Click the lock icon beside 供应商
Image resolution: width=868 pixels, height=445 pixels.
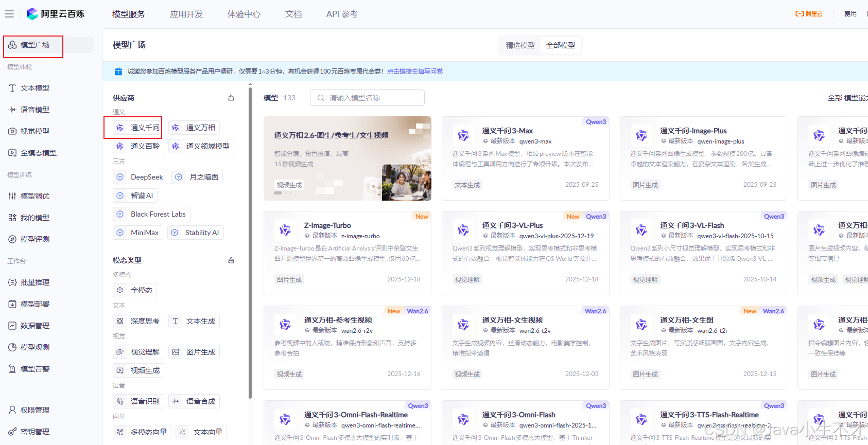coord(231,98)
